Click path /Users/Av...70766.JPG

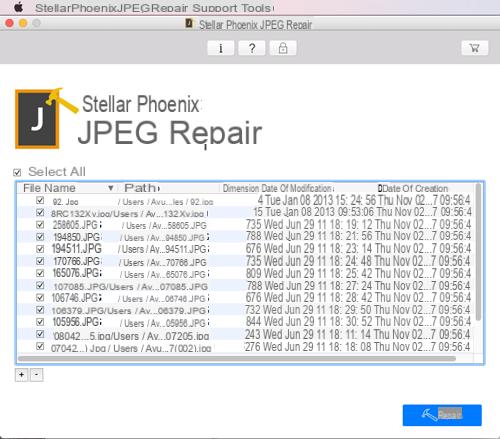(162, 263)
